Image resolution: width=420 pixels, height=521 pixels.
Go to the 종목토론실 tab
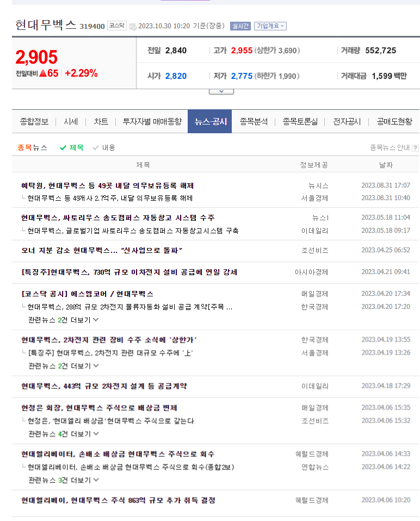coord(300,122)
